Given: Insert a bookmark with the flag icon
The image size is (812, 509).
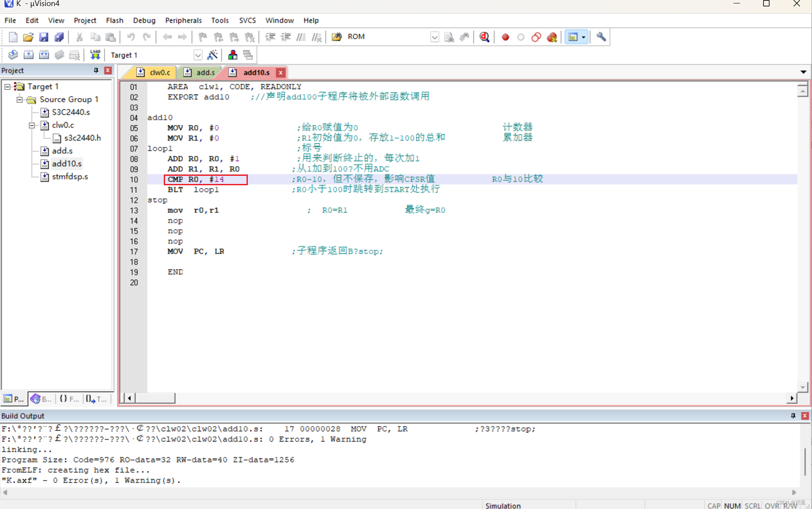Looking at the screenshot, I should coord(203,37).
